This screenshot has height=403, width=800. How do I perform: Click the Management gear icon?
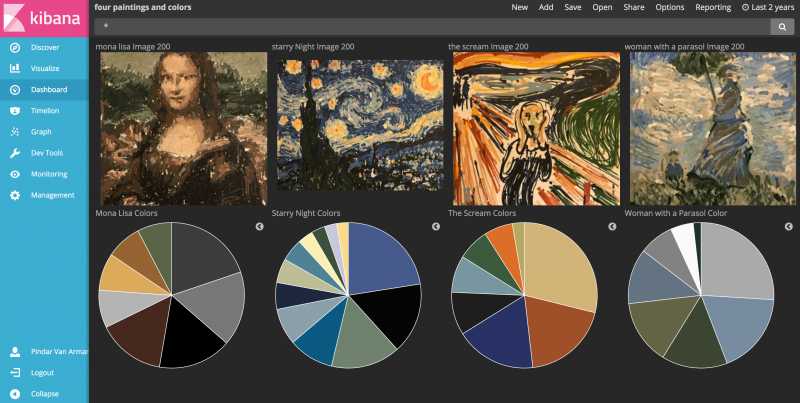[x=15, y=195]
